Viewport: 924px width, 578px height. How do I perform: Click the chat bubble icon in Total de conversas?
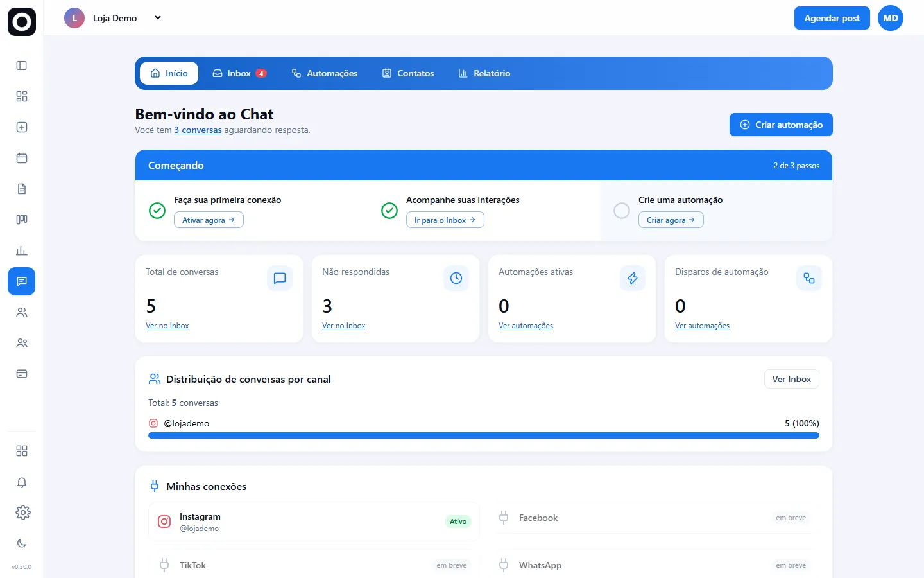[280, 278]
